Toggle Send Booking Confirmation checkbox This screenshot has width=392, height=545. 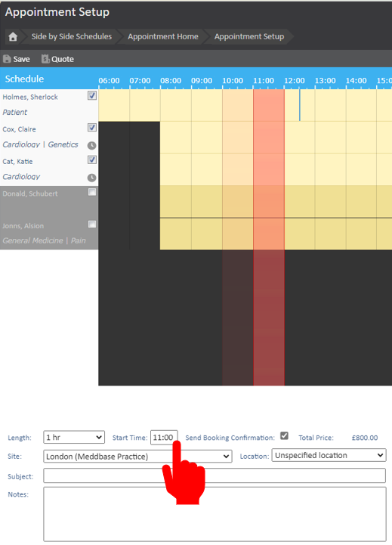284,435
